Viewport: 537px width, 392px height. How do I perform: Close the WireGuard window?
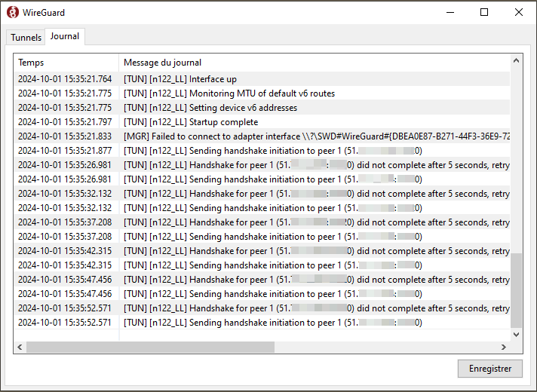519,12
